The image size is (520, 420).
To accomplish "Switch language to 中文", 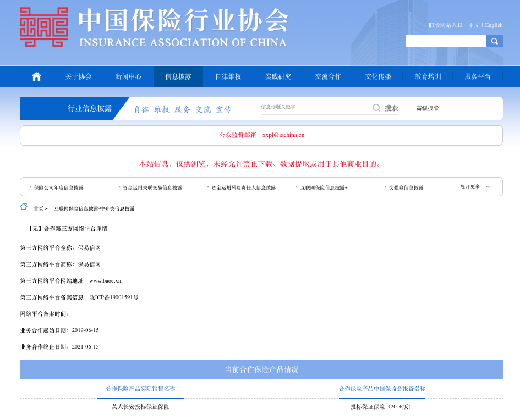I will pyautogui.click(x=474, y=25).
